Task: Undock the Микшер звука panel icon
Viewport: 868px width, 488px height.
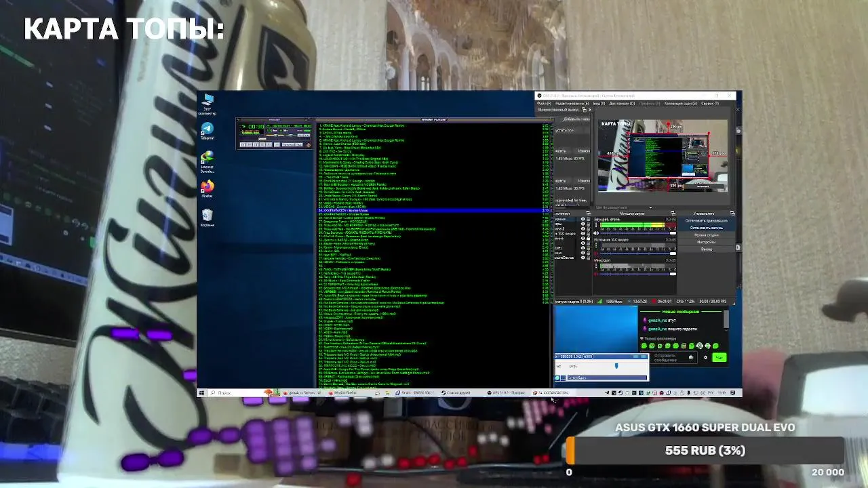Action: 673,213
